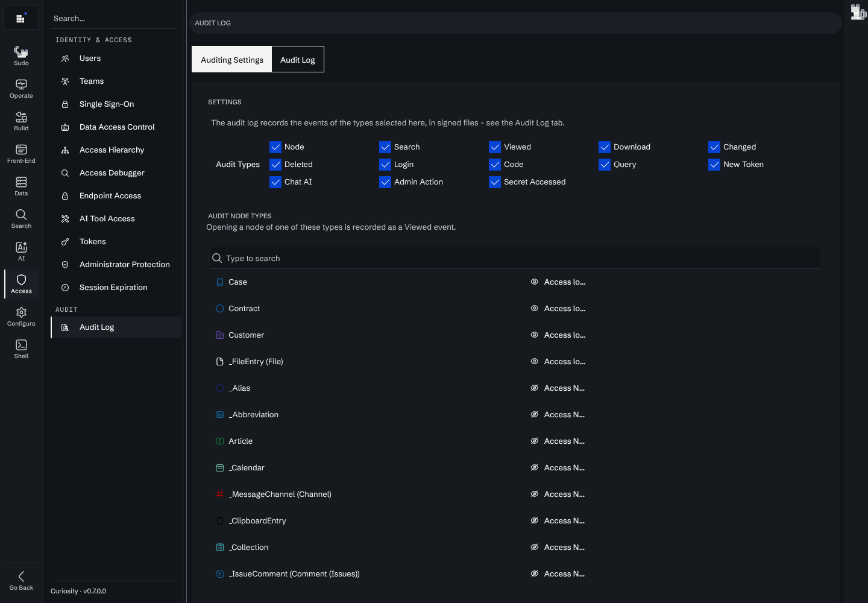Toggle access logging eye for Case
This screenshot has height=603, width=868.
[534, 282]
